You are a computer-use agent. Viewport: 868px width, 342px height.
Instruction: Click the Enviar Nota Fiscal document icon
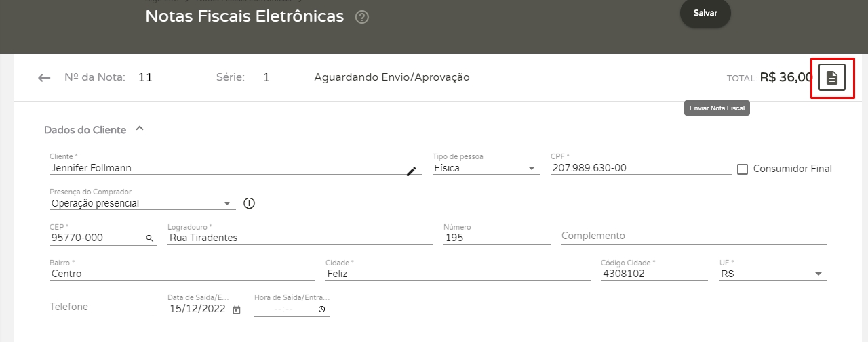[x=832, y=77]
